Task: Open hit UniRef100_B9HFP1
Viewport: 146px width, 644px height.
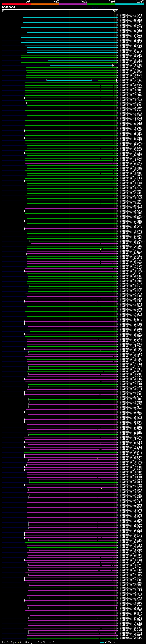Action: [x=131, y=22]
